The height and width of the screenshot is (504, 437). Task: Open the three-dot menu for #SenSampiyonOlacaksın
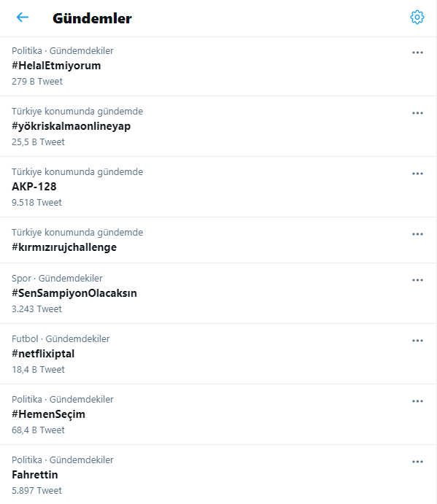417,280
